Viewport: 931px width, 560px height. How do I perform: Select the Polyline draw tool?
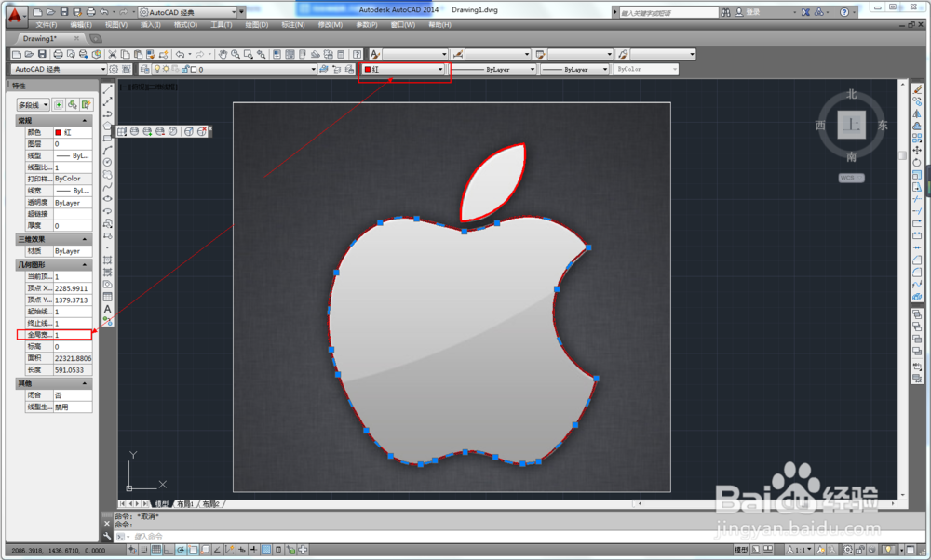[107, 113]
